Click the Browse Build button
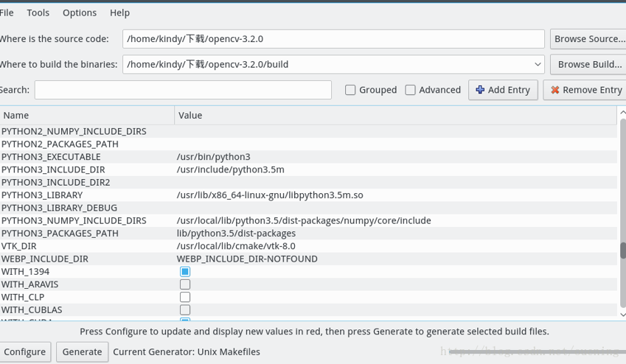 point(589,64)
